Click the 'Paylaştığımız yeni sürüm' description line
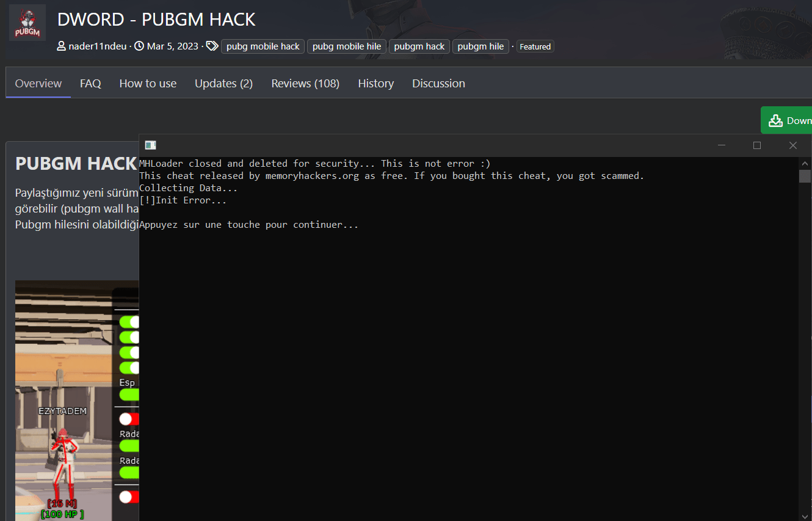Image resolution: width=812 pixels, height=521 pixels. coord(77,193)
